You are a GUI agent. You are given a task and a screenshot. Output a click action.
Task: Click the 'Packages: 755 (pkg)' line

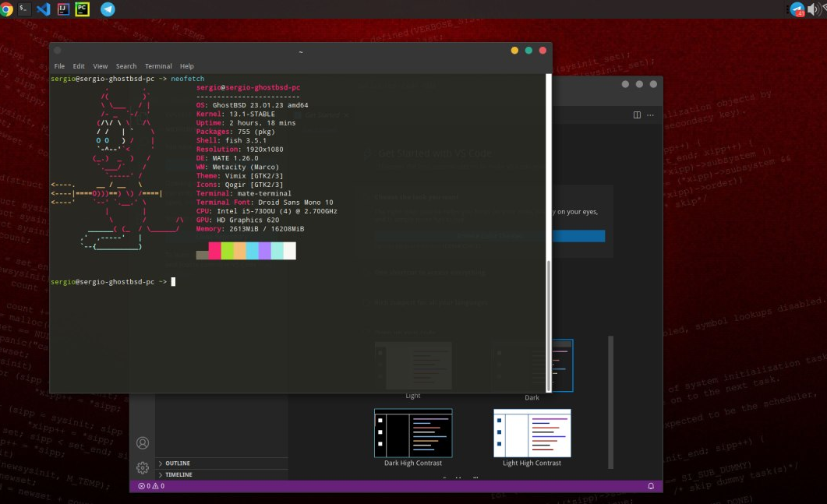click(235, 132)
